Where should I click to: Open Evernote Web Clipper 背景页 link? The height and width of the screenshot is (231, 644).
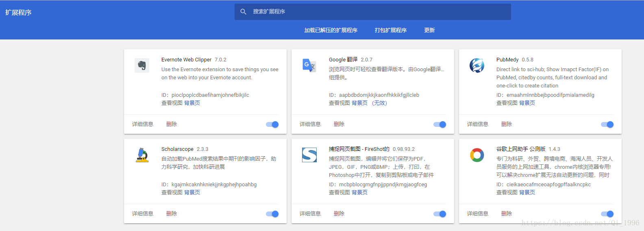[x=192, y=103]
